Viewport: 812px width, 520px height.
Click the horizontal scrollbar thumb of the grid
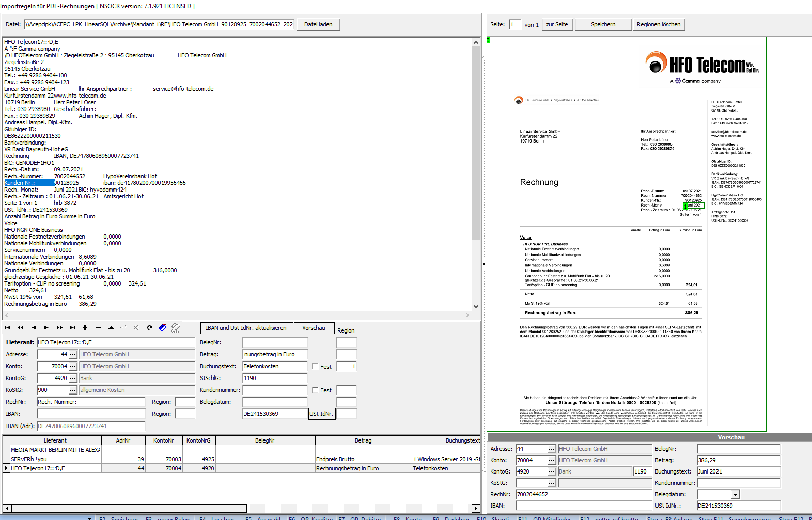(x=129, y=508)
